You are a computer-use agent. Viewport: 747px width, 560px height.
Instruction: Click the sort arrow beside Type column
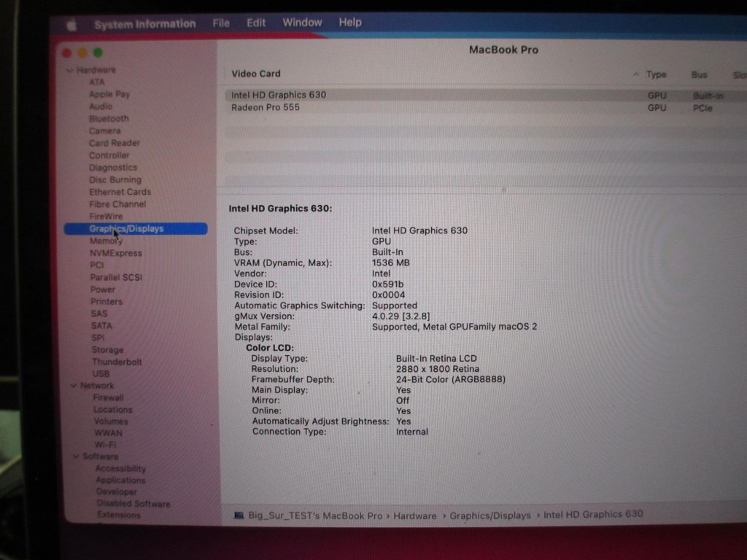636,74
